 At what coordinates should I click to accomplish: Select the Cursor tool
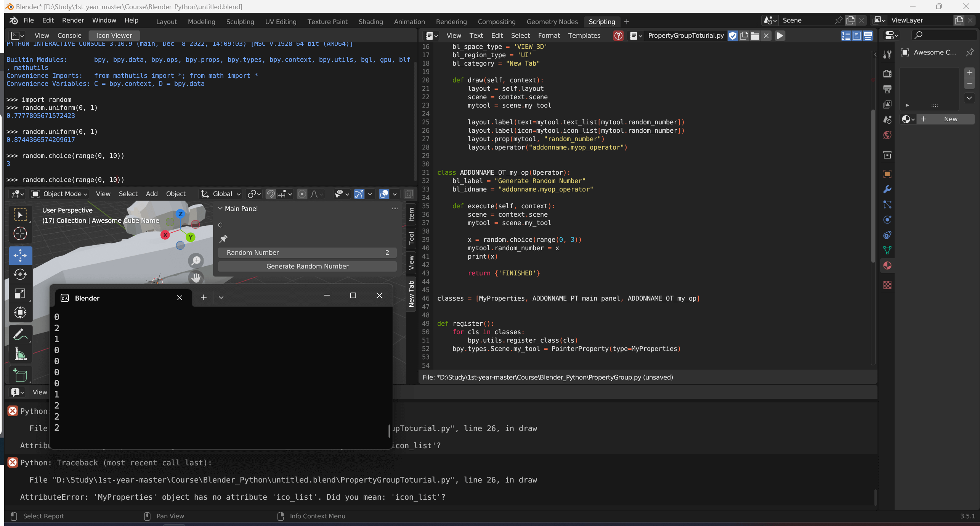click(x=20, y=233)
